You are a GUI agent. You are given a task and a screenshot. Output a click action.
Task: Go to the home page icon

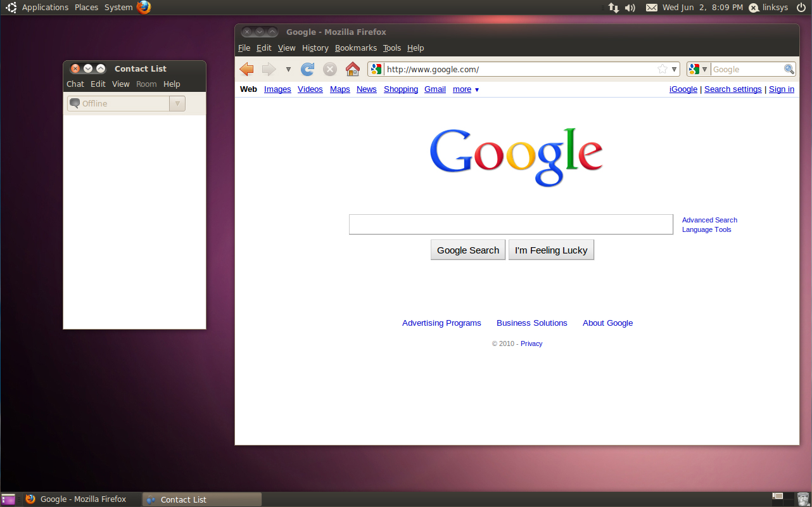[x=353, y=69]
